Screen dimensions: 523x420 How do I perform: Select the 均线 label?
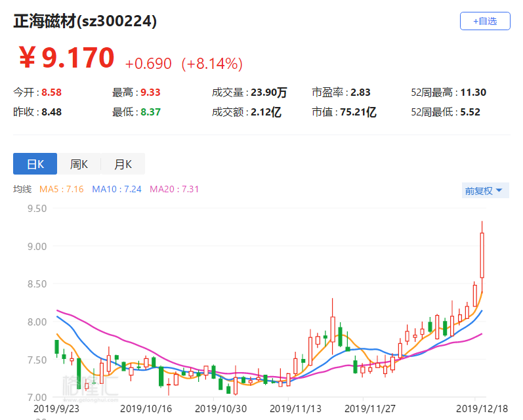(x=22, y=189)
